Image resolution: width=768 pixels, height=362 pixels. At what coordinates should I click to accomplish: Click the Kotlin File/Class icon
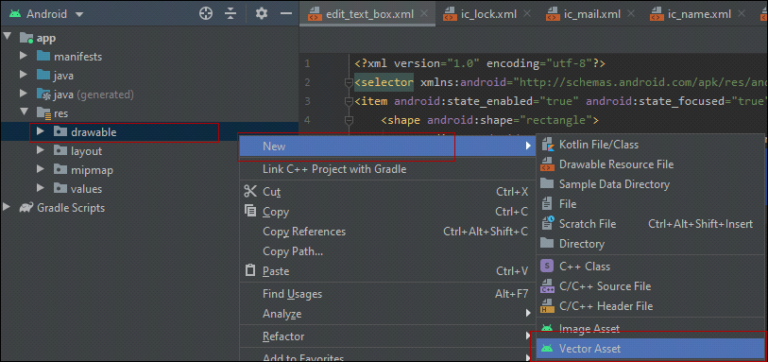click(x=547, y=145)
